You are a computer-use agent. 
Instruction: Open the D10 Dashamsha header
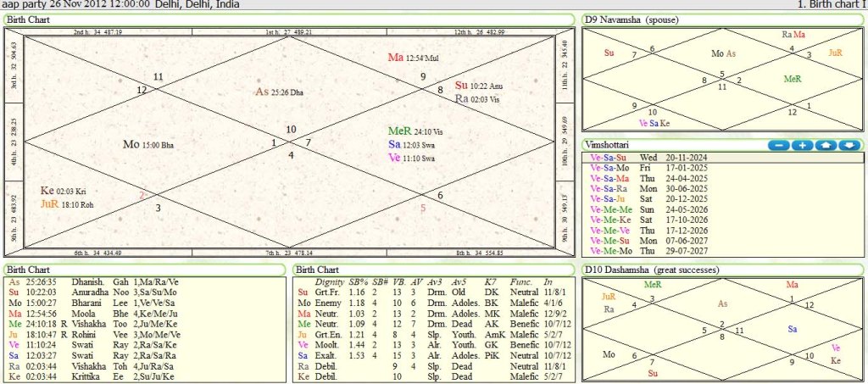(653, 270)
